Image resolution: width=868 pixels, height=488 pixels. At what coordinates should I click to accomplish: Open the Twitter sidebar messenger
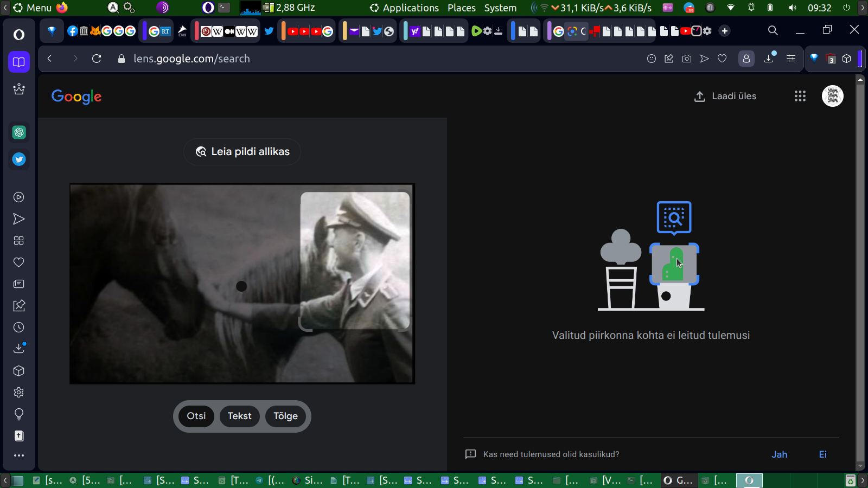point(19,159)
